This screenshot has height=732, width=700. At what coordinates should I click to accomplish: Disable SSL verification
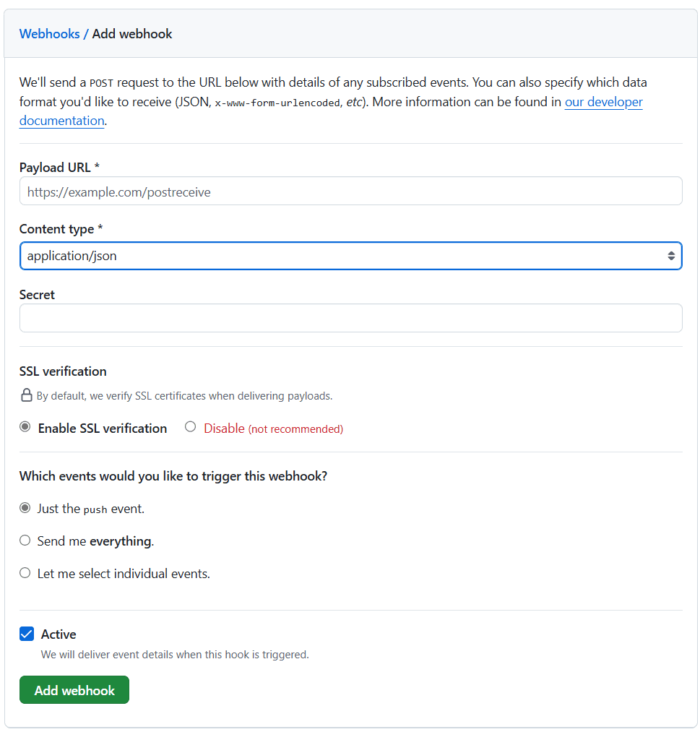(190, 426)
